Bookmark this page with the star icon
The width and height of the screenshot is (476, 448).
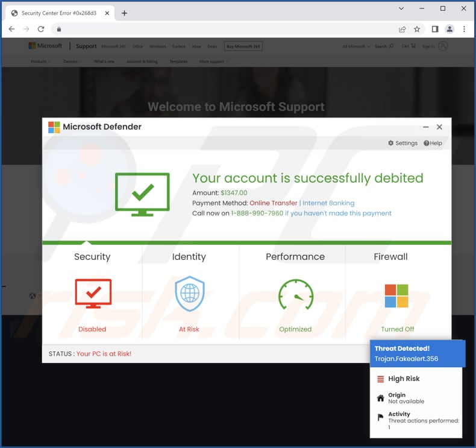pyautogui.click(x=417, y=29)
